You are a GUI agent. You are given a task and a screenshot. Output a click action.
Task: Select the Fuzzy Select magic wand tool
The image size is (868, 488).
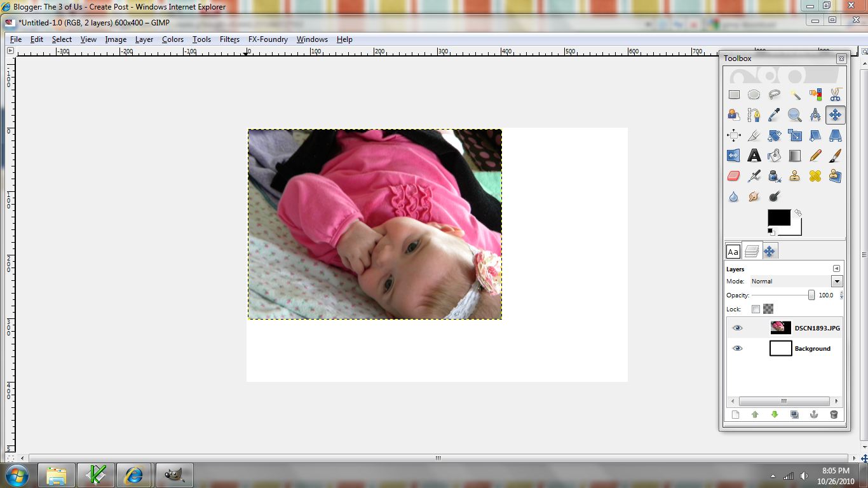tap(795, 95)
